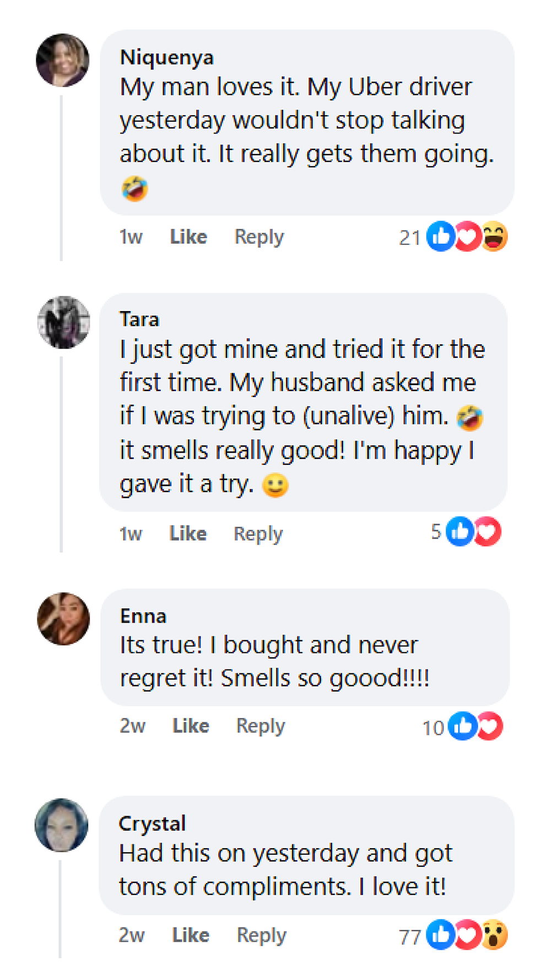Open Crystal's profile avatar
Image resolution: width=551 pixels, height=980 pixels.
61,825
